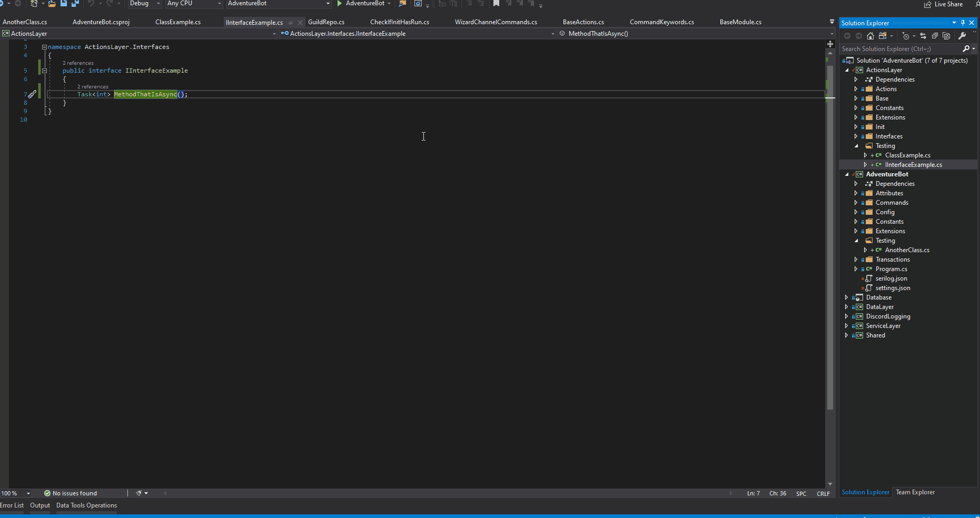Viewport: 980px width, 518px height.
Task: Click the 2 references link above the interface
Action: tap(78, 63)
